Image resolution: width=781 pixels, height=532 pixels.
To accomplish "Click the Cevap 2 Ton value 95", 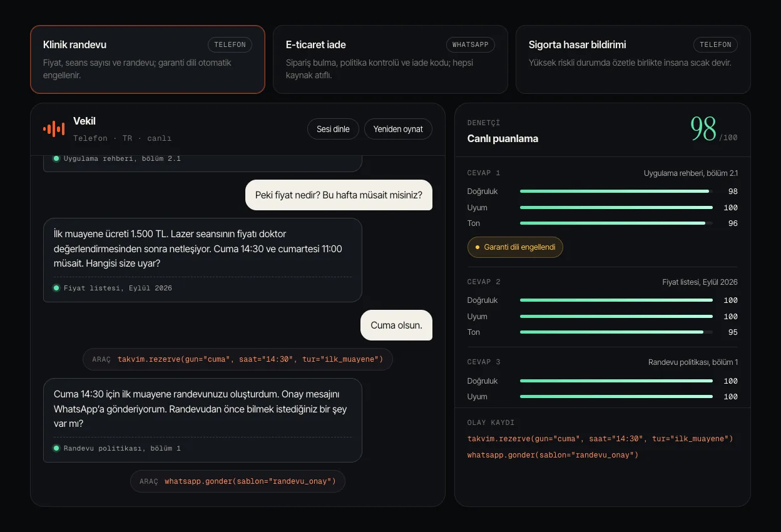I will [x=733, y=332].
